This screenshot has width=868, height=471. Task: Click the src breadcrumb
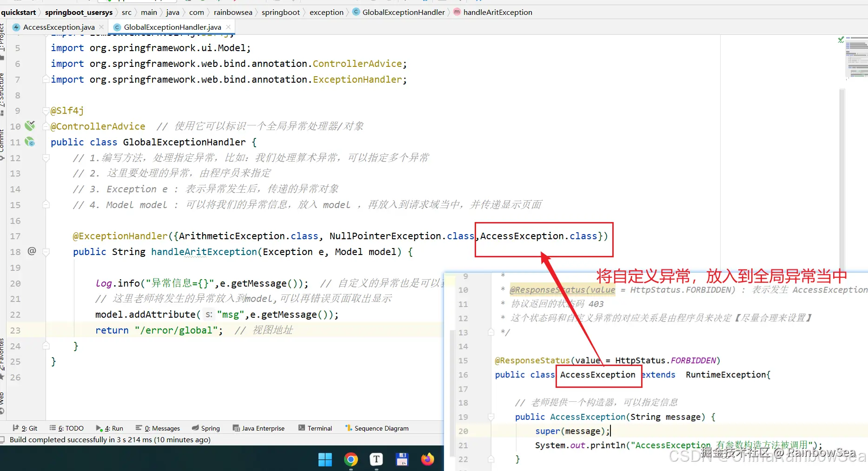click(x=126, y=12)
